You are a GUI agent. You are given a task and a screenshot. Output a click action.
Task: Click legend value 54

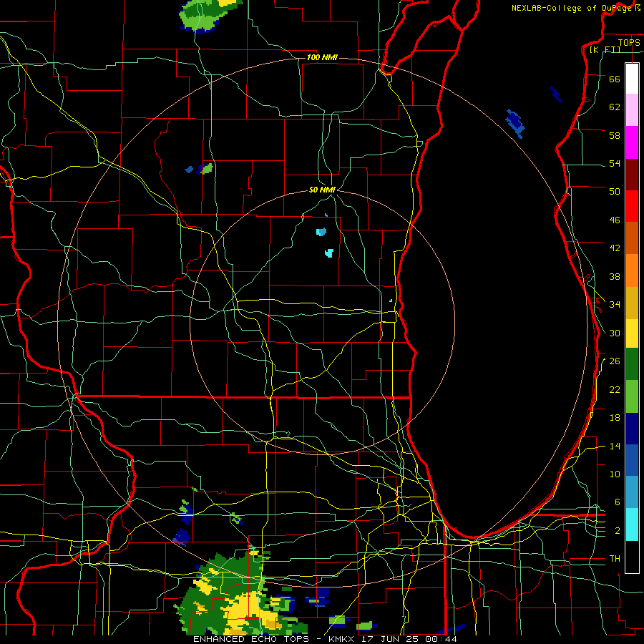615,164
